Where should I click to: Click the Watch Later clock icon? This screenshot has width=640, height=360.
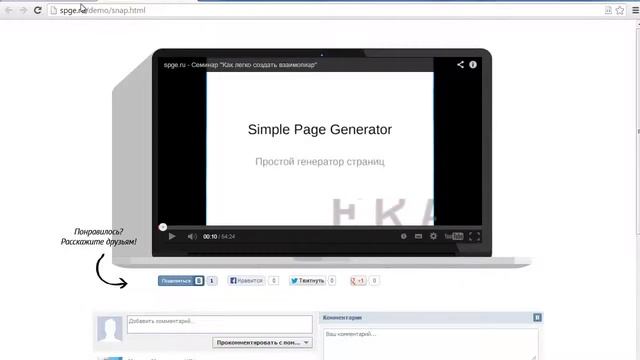(403, 236)
